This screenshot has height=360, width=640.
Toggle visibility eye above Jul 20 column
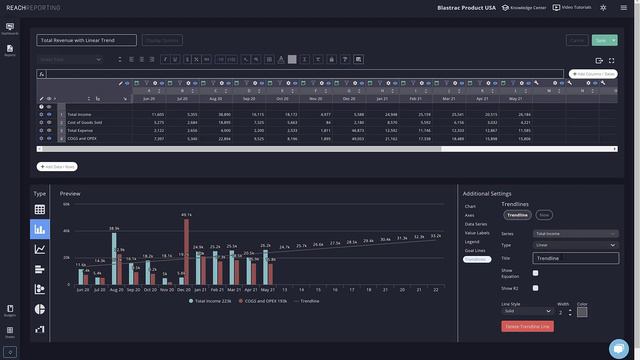click(x=195, y=83)
